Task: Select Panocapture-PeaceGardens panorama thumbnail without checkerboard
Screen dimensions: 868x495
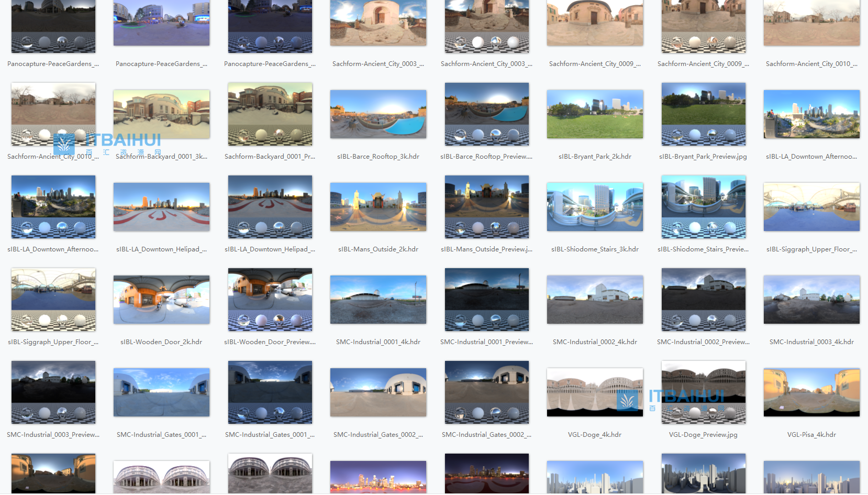Action: 162,23
